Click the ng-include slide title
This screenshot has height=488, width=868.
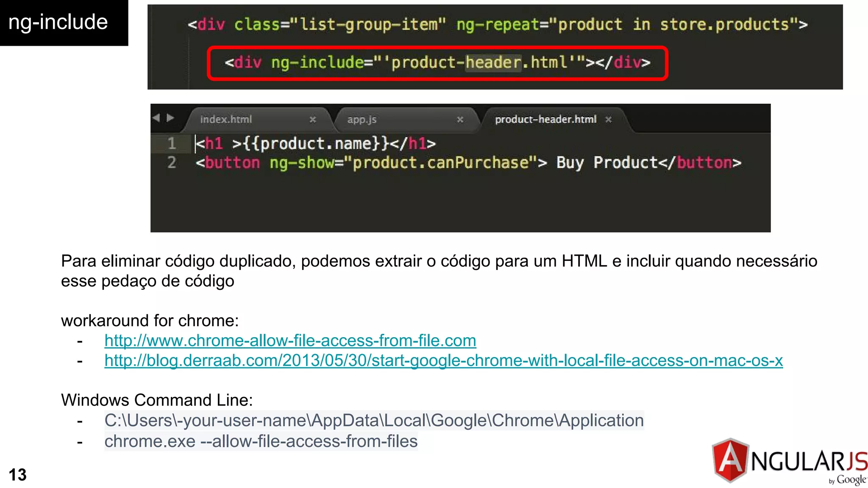click(x=58, y=22)
